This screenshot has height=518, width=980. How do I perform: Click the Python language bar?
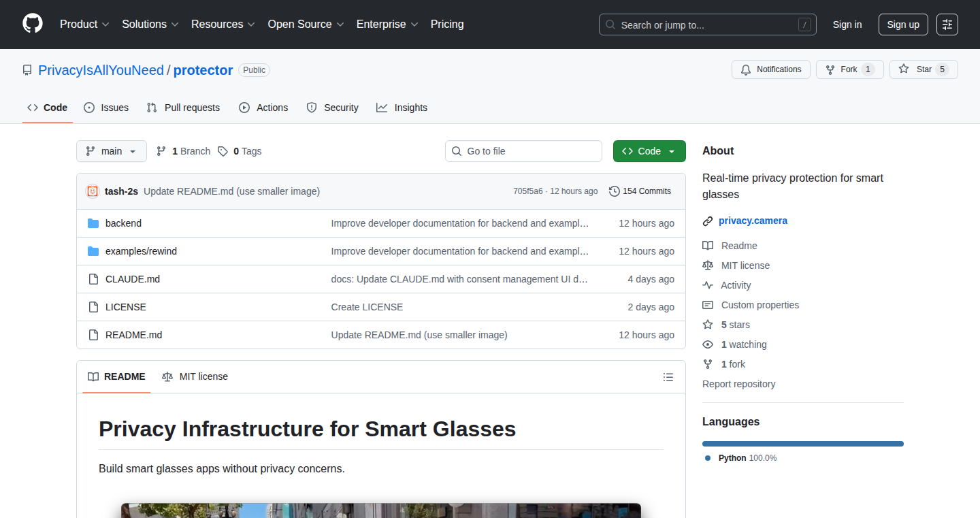click(803, 444)
